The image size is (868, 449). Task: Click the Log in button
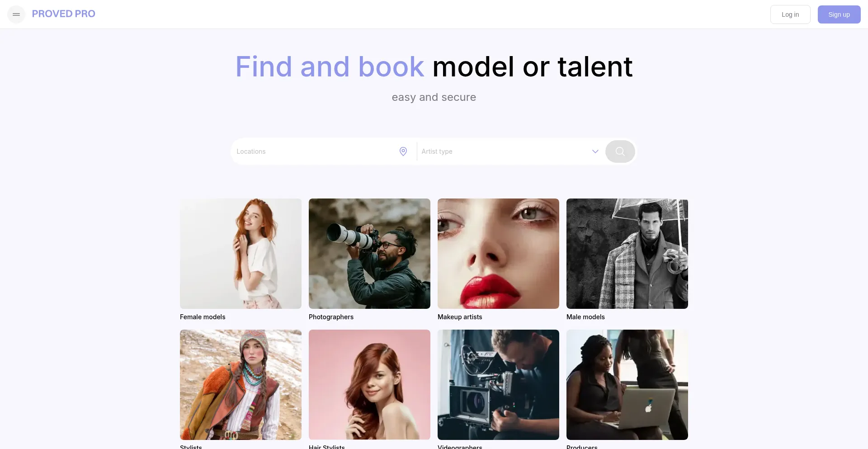(x=790, y=14)
